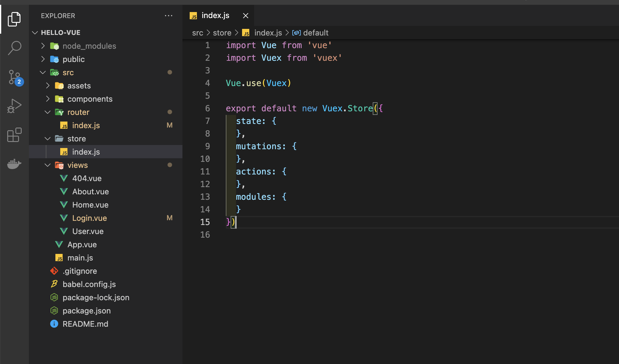Open the modified Login.vue file
This screenshot has width=619, height=364.
point(106,218)
